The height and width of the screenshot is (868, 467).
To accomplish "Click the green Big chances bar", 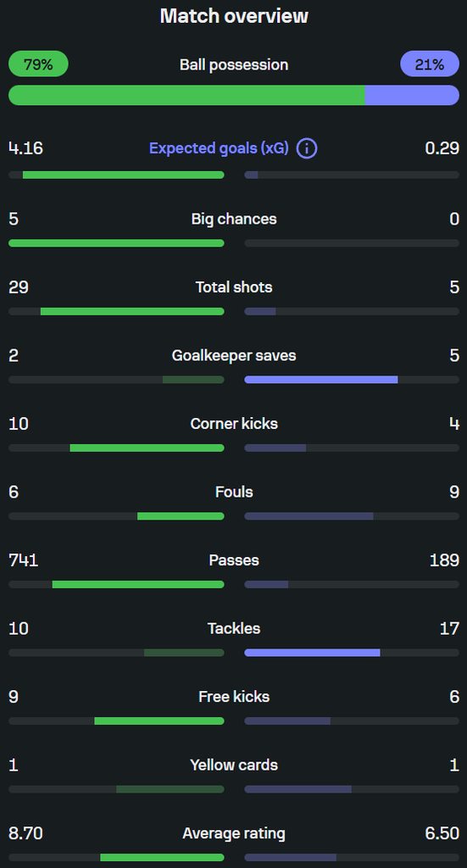I will (x=116, y=243).
